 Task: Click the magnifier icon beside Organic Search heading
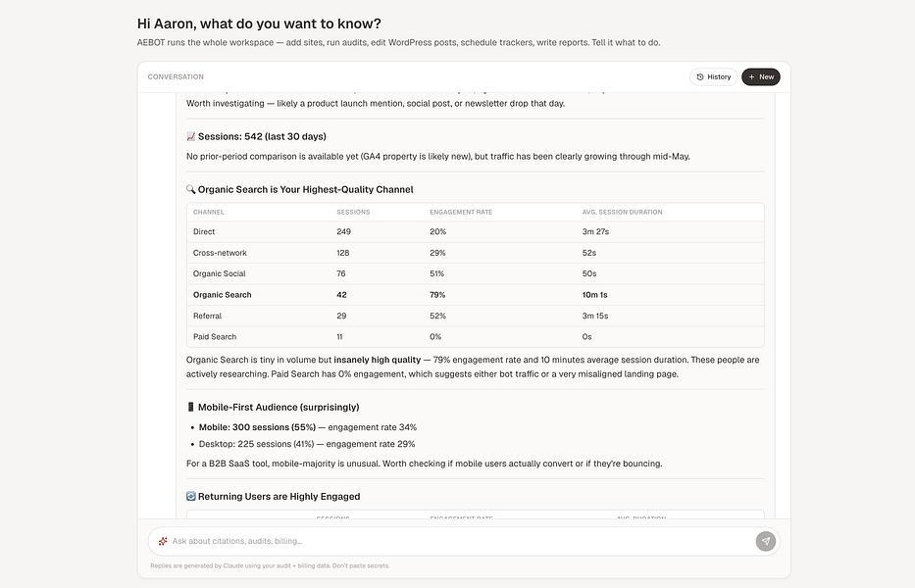tap(191, 189)
